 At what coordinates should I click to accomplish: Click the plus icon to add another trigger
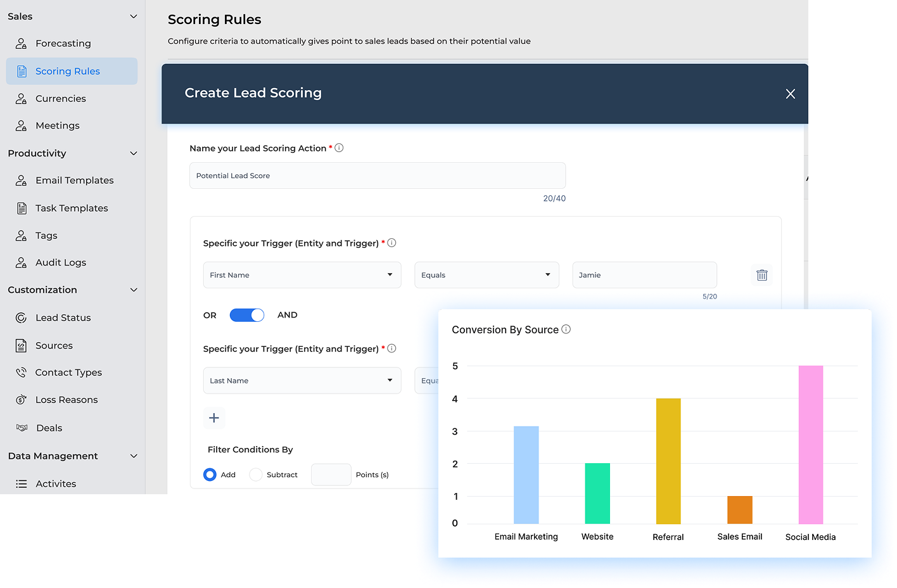coord(213,418)
